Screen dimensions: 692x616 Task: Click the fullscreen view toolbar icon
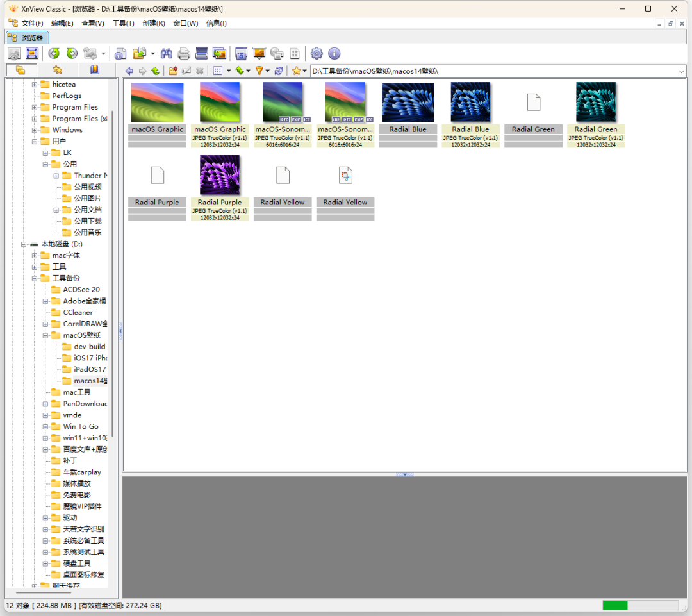(31, 54)
